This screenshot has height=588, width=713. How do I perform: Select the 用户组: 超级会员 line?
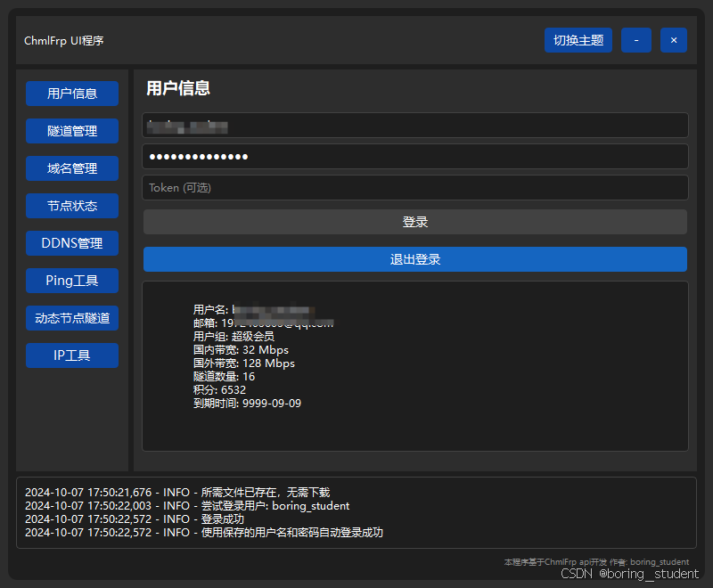234,337
